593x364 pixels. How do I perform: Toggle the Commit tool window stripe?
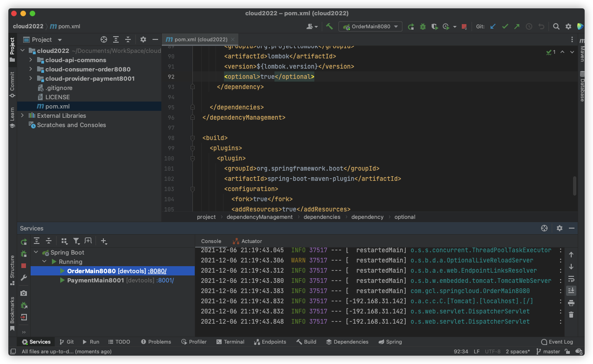[13, 84]
